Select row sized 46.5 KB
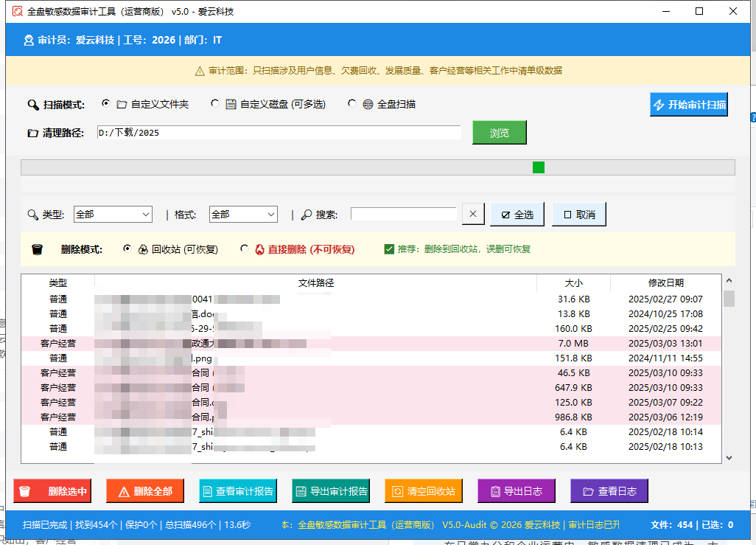 click(x=371, y=373)
